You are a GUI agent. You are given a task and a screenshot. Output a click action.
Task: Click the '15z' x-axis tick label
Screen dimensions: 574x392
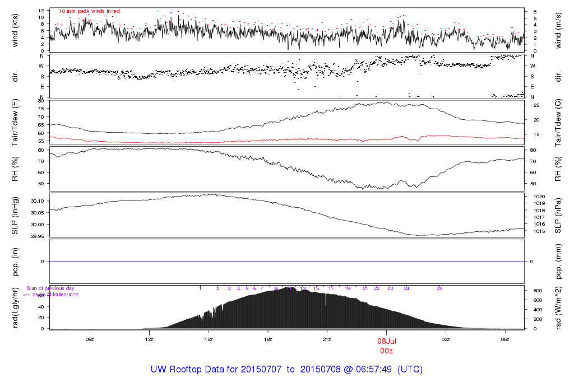pyautogui.click(x=208, y=339)
